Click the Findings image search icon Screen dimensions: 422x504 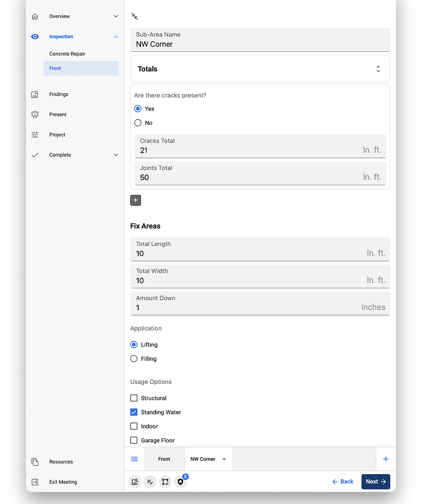[x=35, y=94]
